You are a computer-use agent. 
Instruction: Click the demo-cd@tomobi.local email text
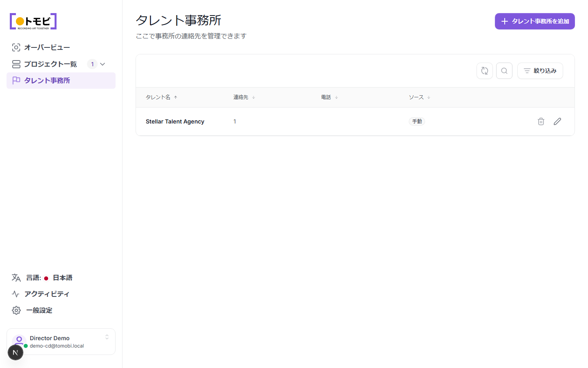coord(57,346)
